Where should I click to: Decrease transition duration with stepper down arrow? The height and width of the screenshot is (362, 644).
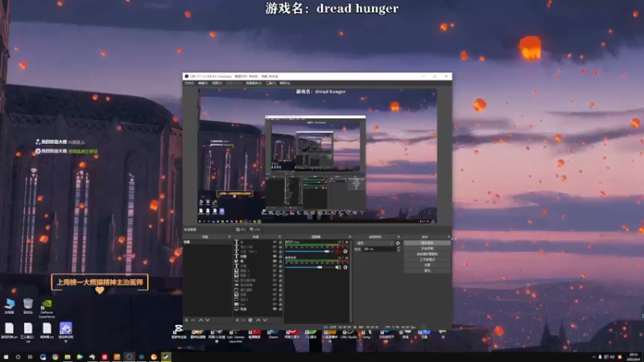398,250
